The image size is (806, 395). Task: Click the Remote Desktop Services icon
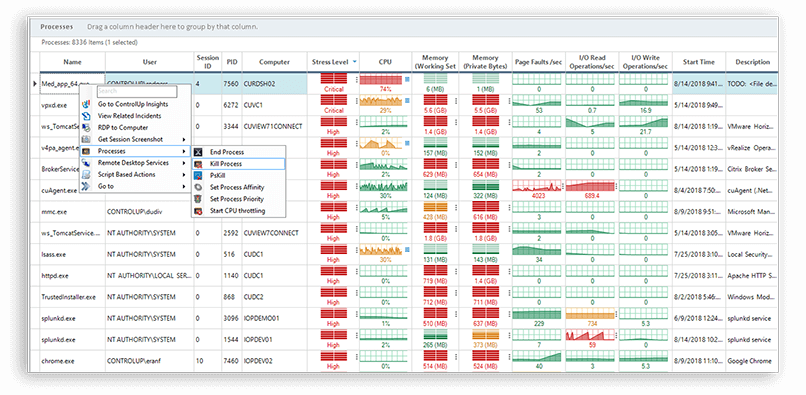[x=86, y=163]
